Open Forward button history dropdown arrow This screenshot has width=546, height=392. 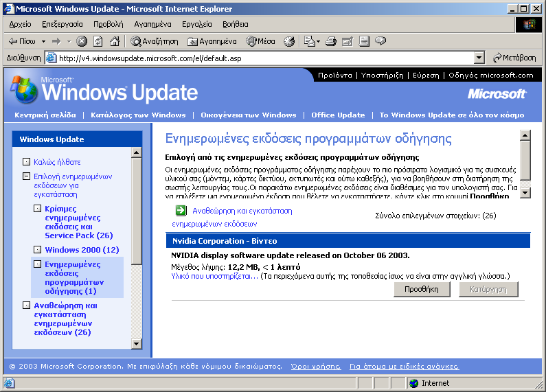click(x=69, y=42)
